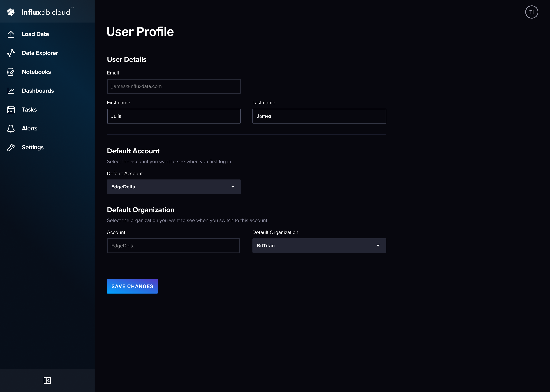Image resolution: width=550 pixels, height=392 pixels.
Task: Open the TI user avatar menu
Action: click(x=532, y=12)
